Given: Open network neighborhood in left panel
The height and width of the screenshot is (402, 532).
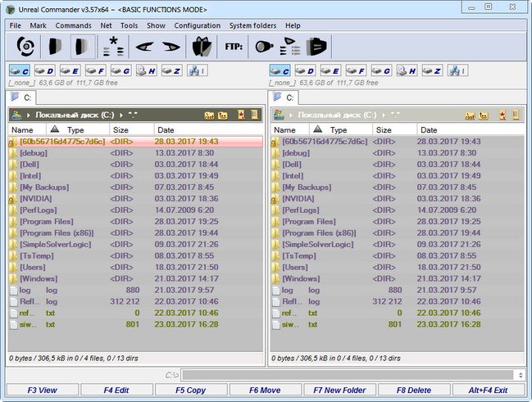Looking at the screenshot, I should 197,71.
